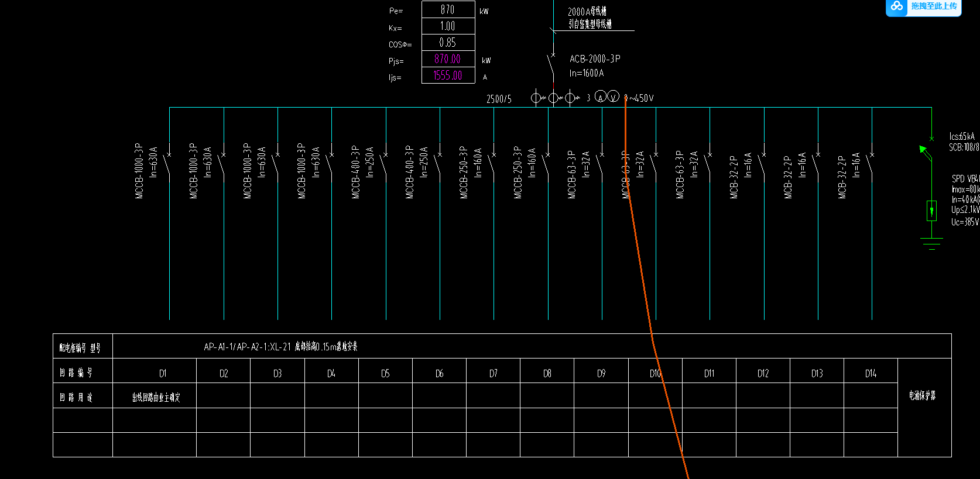Select the Up≤2.1kV text
Screen dimensions: 980x479
pyautogui.click(x=965, y=209)
